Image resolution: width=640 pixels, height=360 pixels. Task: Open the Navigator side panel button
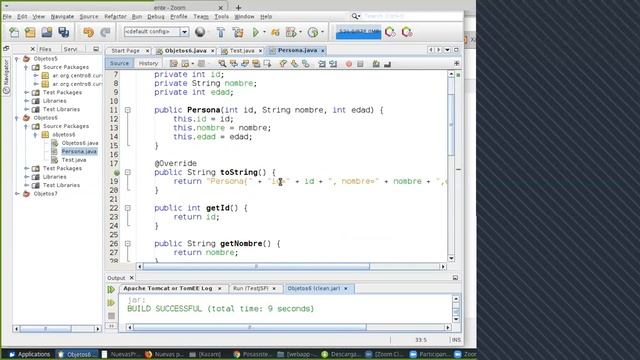(6, 77)
